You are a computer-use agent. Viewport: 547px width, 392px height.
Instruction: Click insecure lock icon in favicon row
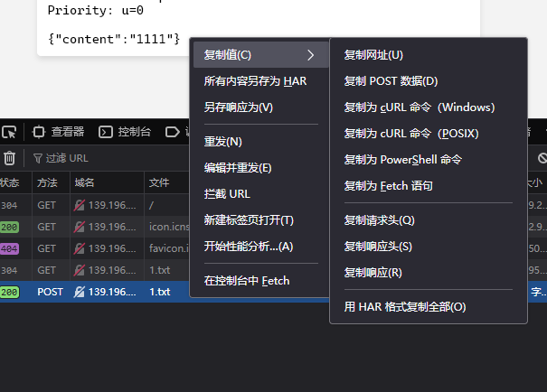coord(80,248)
